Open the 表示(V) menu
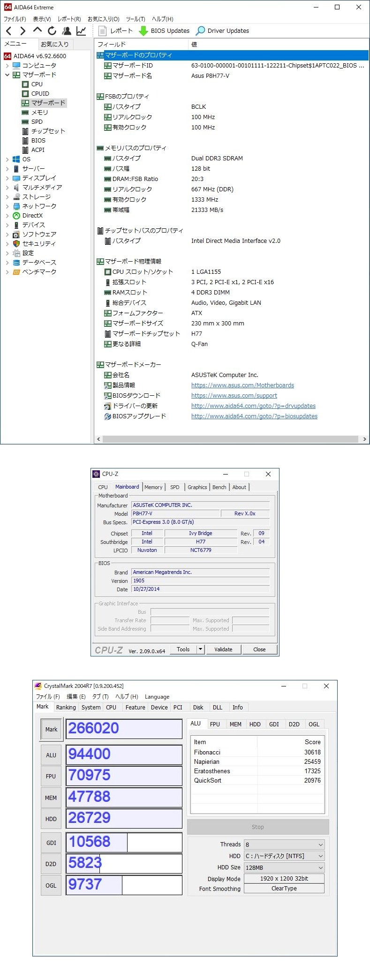 coord(42,19)
